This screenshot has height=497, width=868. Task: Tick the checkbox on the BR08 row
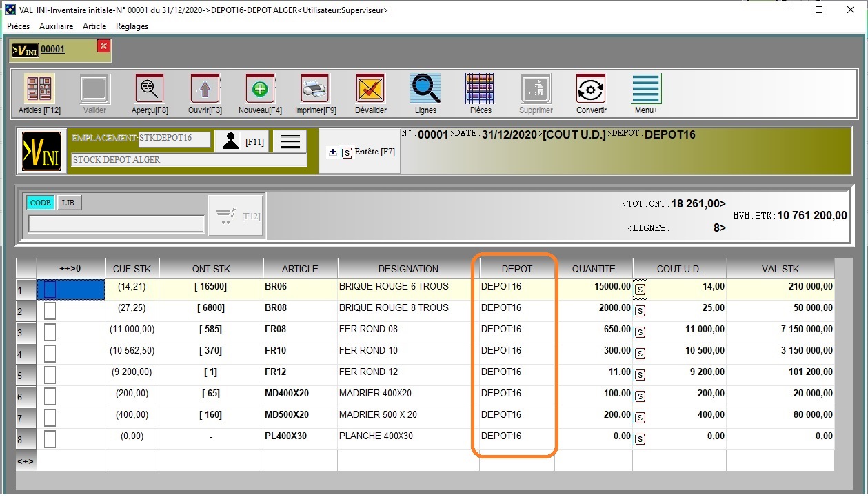(50, 311)
